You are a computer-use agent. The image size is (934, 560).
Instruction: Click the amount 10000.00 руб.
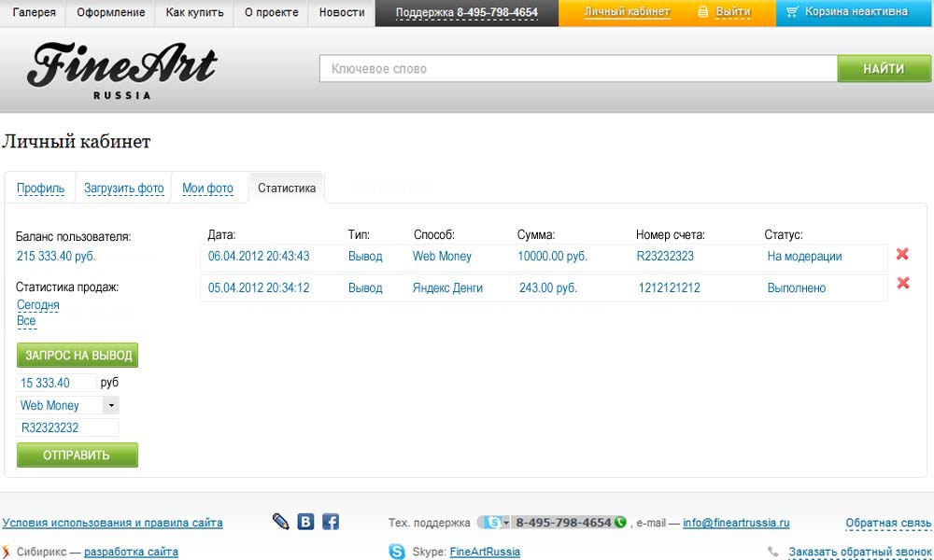(x=552, y=257)
